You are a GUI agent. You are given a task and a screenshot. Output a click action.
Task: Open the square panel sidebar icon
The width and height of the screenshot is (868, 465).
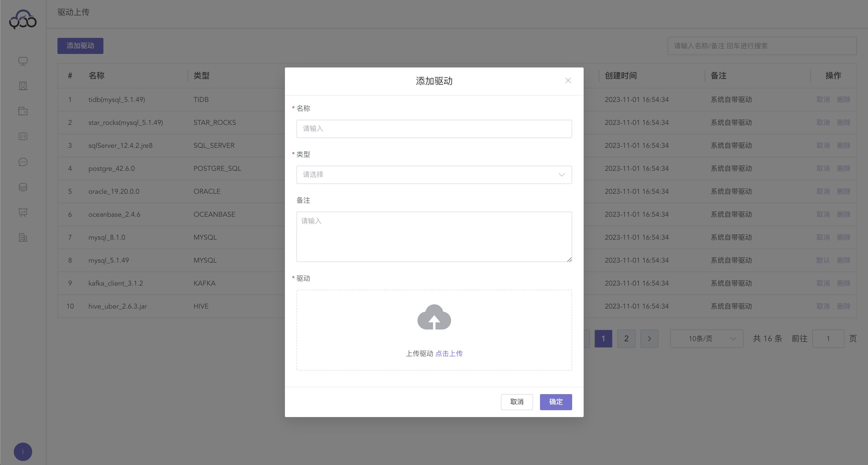click(x=23, y=136)
